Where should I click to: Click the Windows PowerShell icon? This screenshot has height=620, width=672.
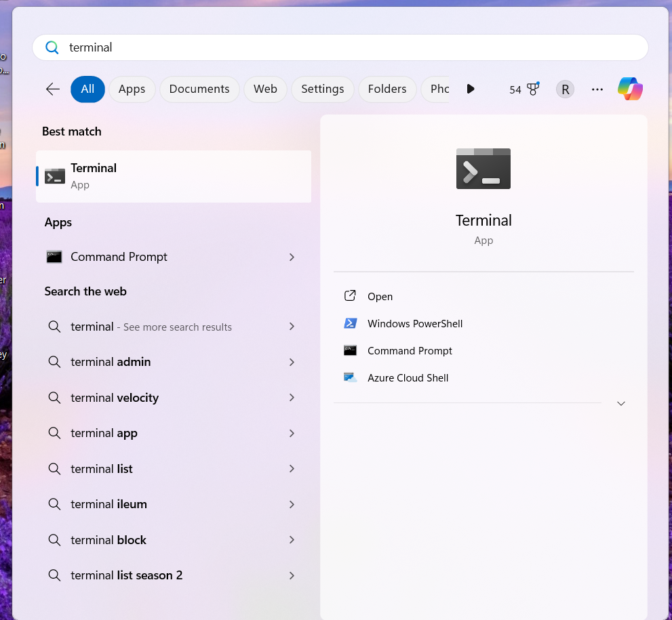pyautogui.click(x=351, y=324)
